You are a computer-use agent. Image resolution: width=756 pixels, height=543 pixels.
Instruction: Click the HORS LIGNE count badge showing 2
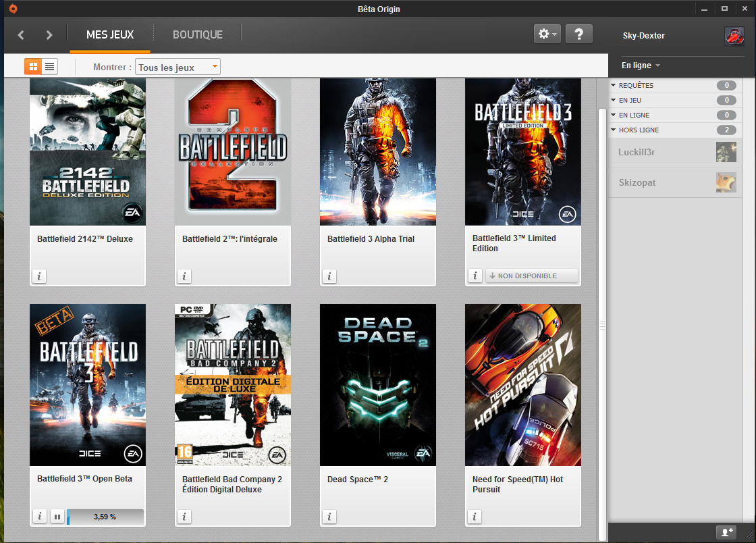point(726,130)
